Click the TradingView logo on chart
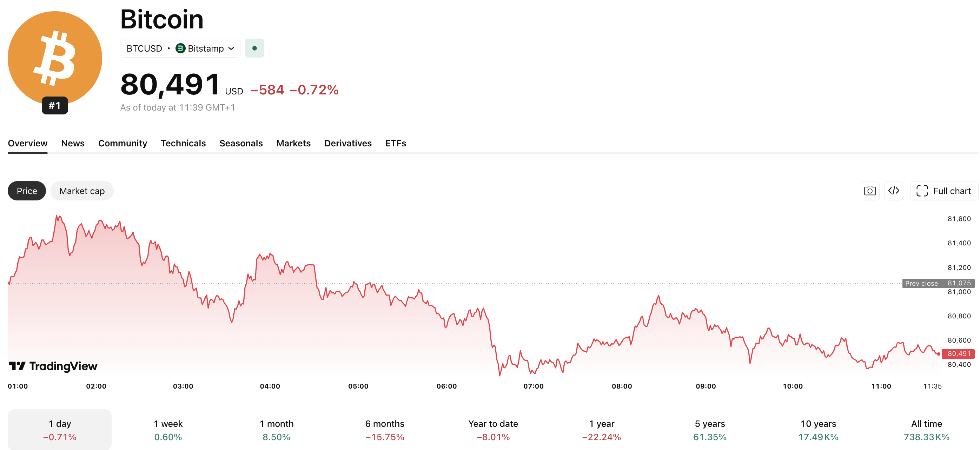Viewport: 980px width, 450px height. pos(53,366)
